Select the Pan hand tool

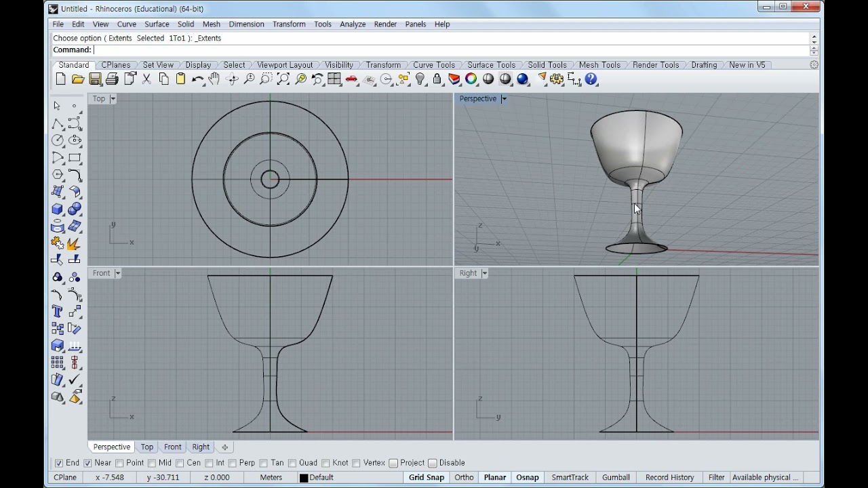[214, 79]
